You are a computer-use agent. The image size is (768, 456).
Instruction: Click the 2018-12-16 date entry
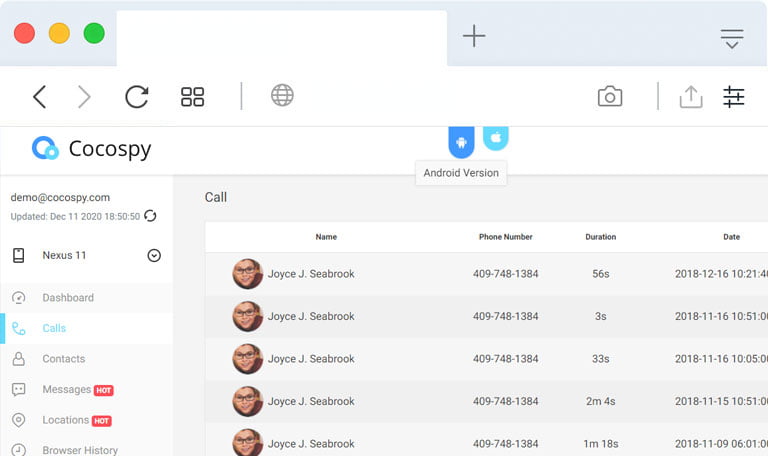click(721, 274)
